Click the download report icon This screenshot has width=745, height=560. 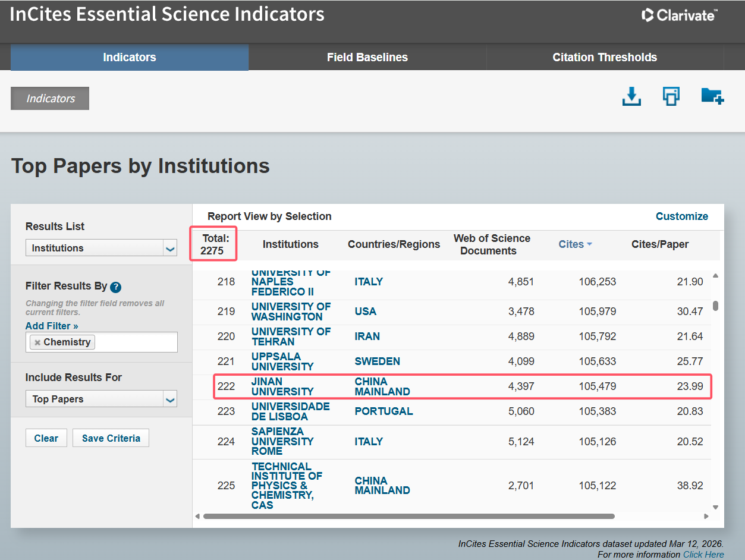(x=631, y=96)
